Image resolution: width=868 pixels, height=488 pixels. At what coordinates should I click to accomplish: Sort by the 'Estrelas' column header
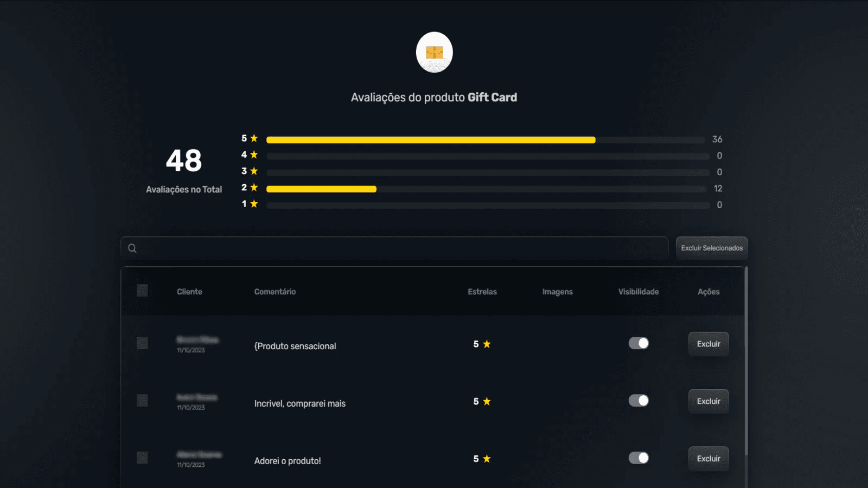click(x=482, y=292)
